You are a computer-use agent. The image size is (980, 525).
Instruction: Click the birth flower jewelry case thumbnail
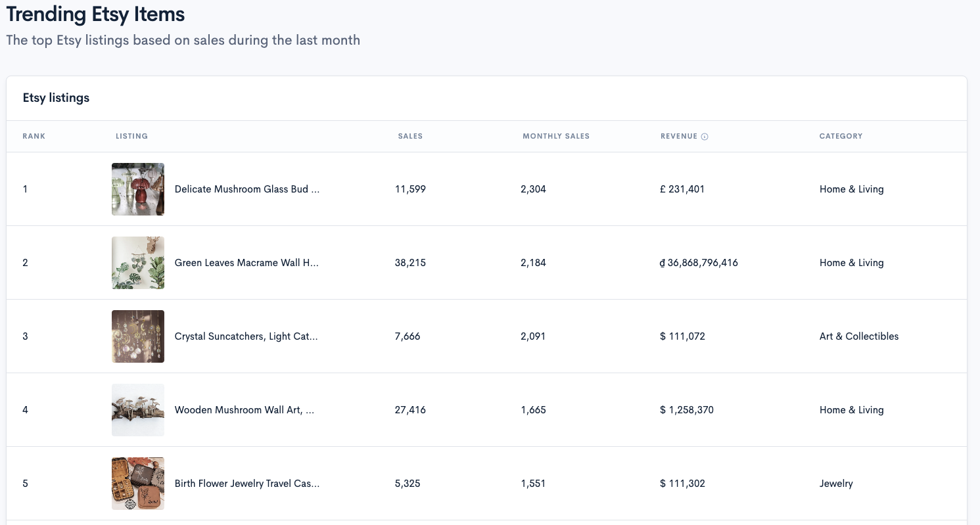point(138,484)
